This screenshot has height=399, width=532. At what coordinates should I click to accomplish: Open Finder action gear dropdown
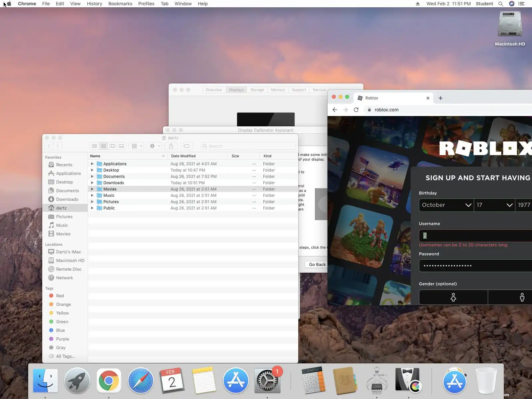click(154, 146)
